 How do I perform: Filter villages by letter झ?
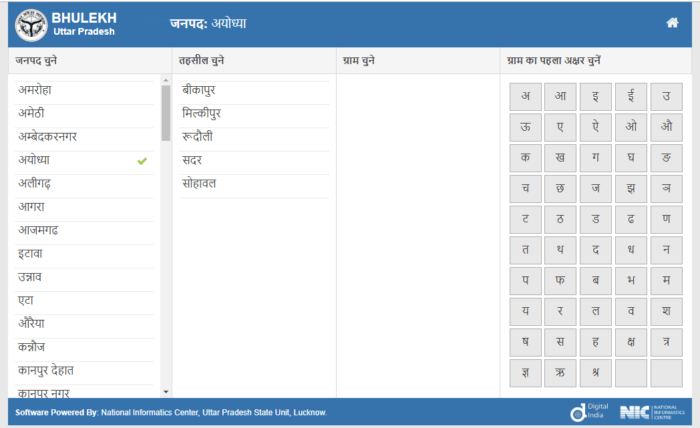tap(631, 189)
